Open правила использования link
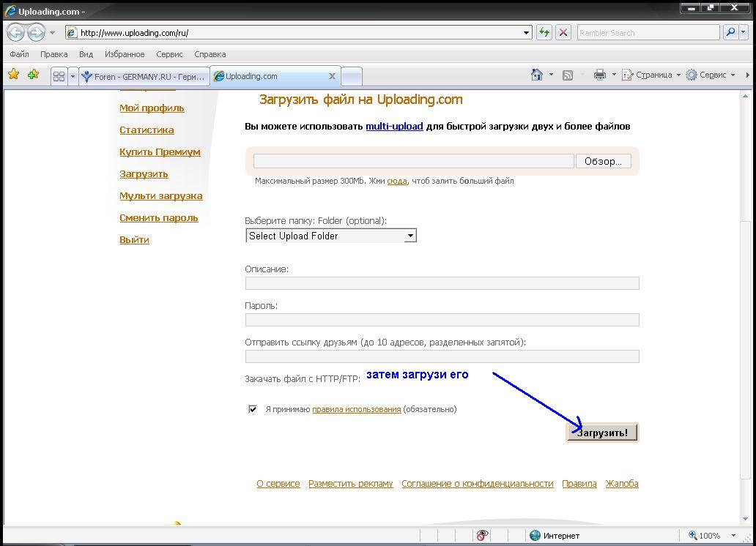 pos(356,409)
